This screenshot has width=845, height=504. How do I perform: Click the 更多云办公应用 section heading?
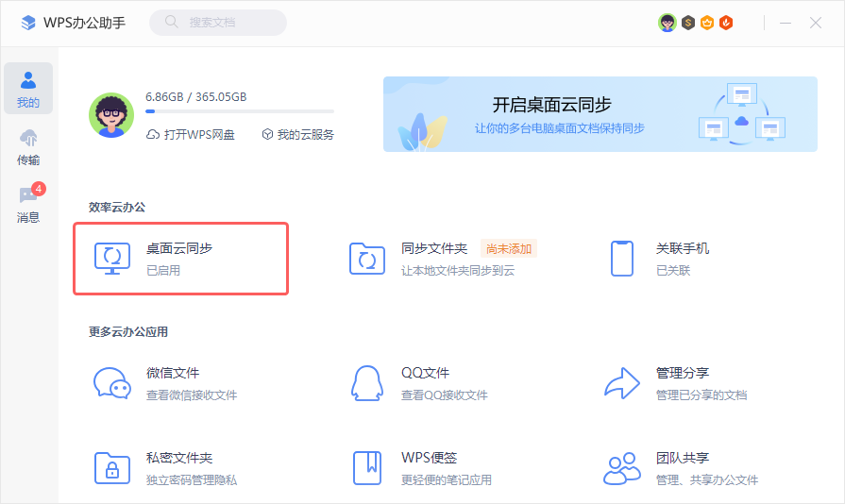(x=128, y=331)
